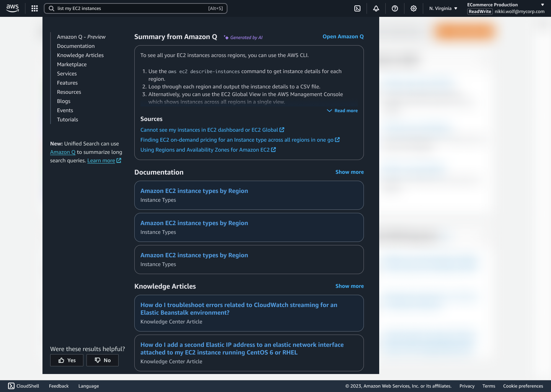Click the CloudShell icon in footer
The height and width of the screenshot is (392, 551).
pos(11,386)
